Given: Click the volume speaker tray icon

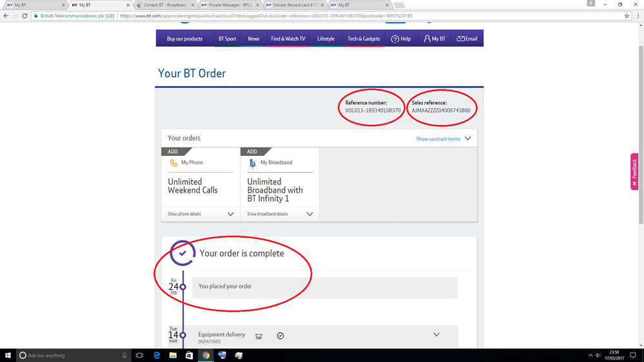Looking at the screenshot, I should click(598, 356).
